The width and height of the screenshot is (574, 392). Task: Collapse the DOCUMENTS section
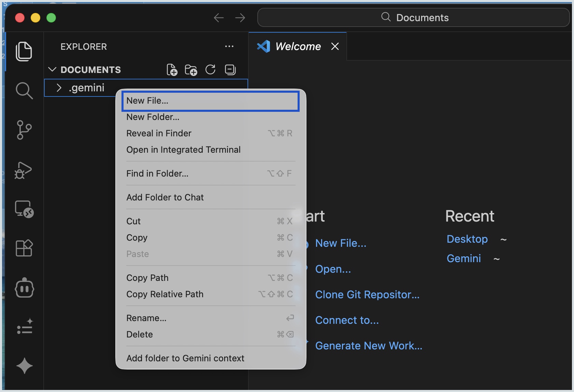pyautogui.click(x=52, y=70)
